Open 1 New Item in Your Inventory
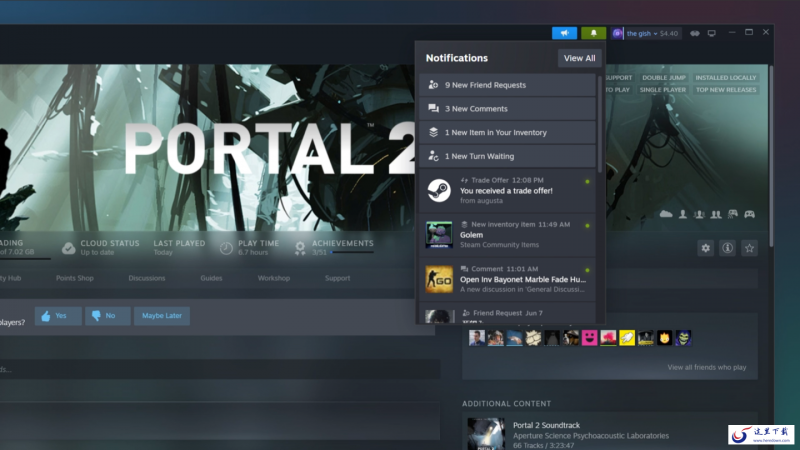 (x=507, y=132)
